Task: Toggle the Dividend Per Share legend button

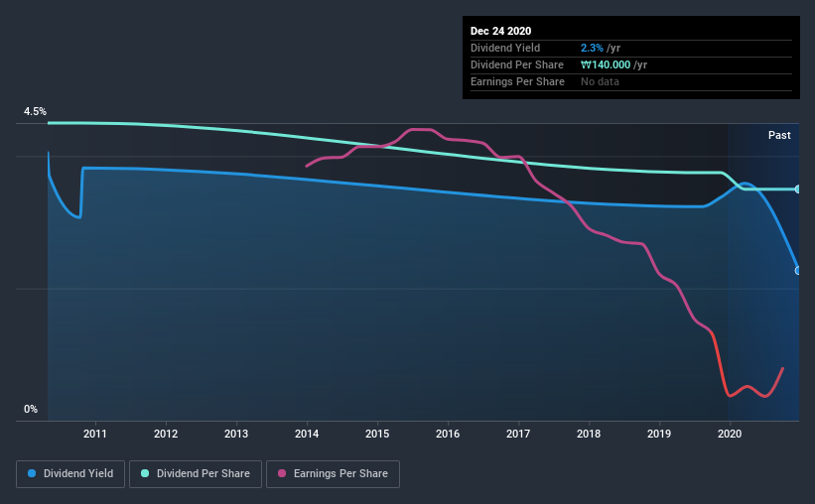Action: (196, 474)
